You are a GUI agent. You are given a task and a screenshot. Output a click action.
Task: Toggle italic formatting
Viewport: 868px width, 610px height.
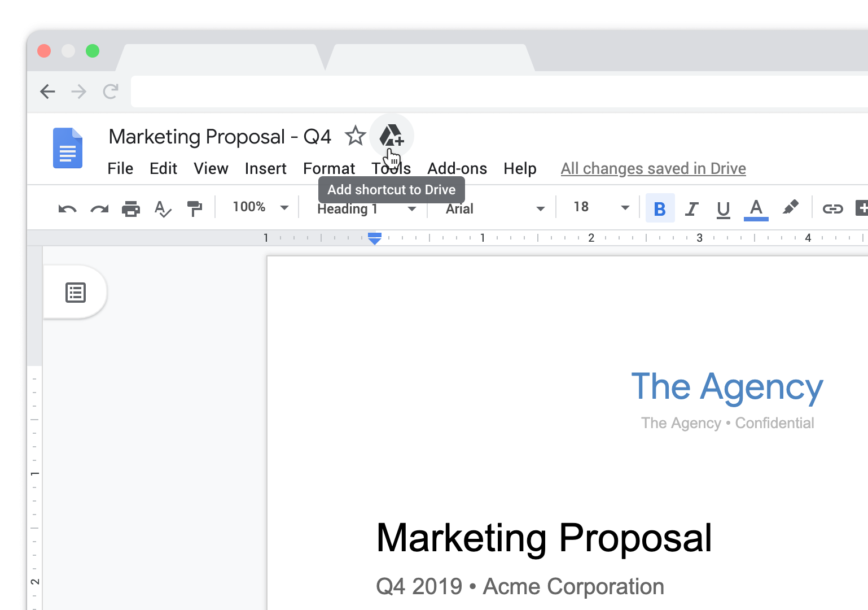(691, 208)
